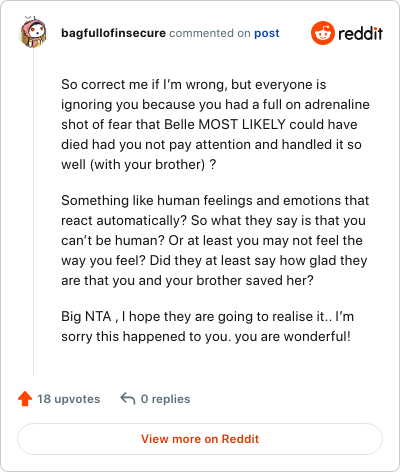Click the '0 replies' label
Viewport: 400px width, 472px height.
(165, 399)
